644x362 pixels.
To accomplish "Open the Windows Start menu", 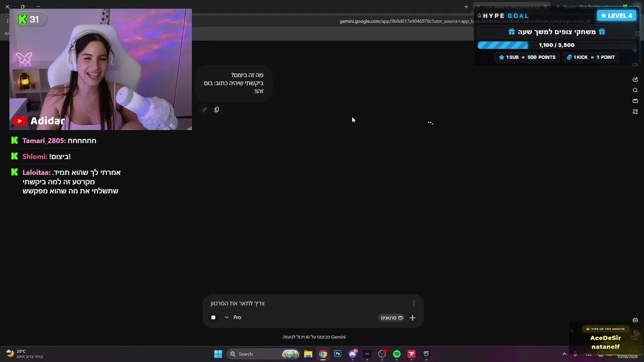I will [218, 354].
